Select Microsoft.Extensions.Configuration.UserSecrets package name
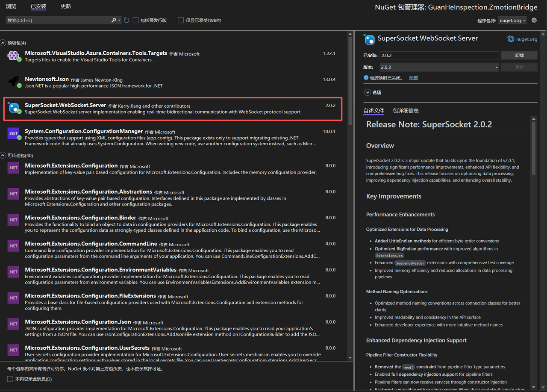Screen dimensions: 547x392 pos(87,348)
